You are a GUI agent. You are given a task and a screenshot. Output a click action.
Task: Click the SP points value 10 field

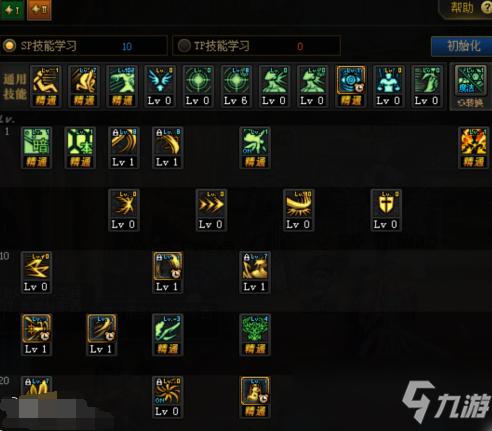[x=127, y=46]
